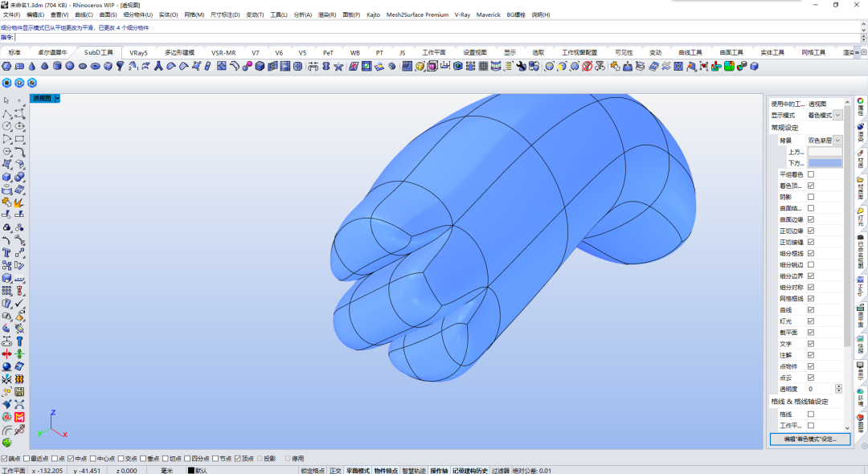Click the red crossed-circle icon in toolbar
868x474 pixels.
(587, 67)
